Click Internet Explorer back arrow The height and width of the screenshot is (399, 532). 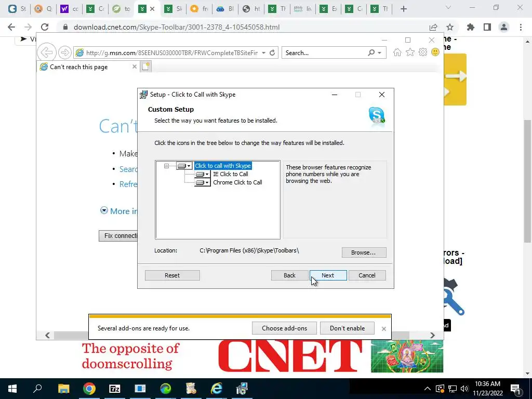[x=46, y=52]
